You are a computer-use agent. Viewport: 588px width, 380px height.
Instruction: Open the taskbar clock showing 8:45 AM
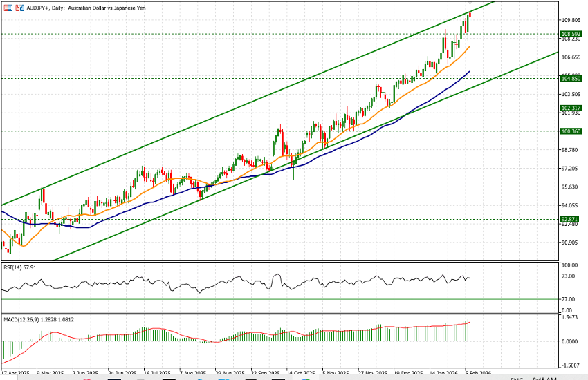tap(546, 378)
